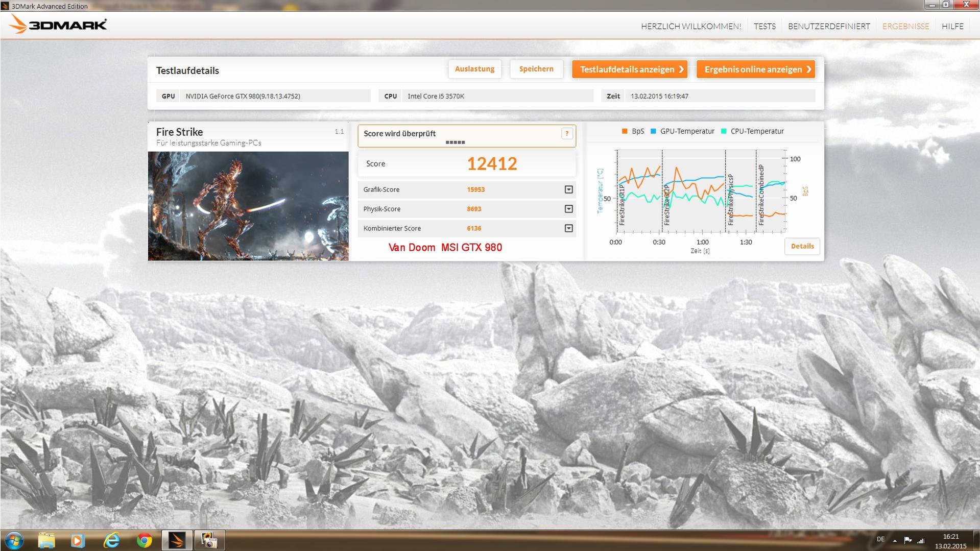Image resolution: width=980 pixels, height=551 pixels.
Task: Click Fire Strike title text
Action: tap(179, 132)
